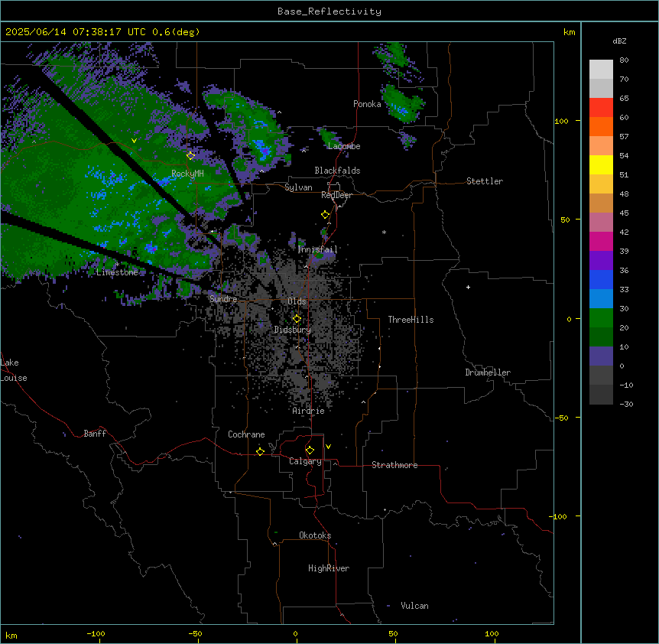Click the yellow diamond marker near RockyMH

click(x=190, y=155)
